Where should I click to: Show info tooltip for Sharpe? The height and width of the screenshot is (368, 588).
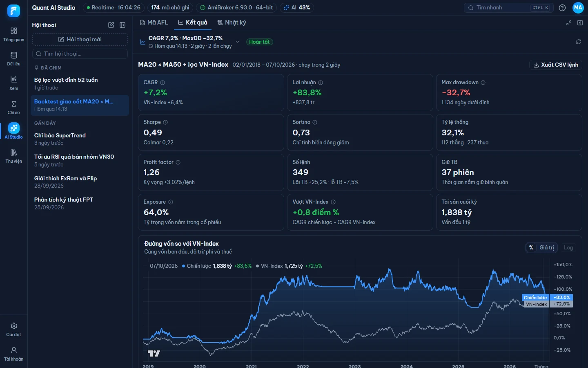[x=165, y=122]
